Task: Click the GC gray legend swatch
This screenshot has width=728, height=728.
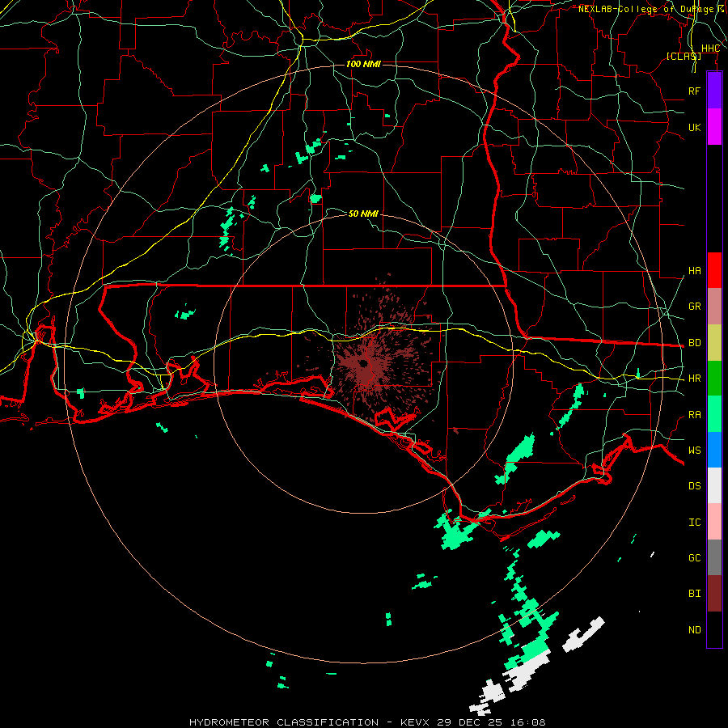Action: [714, 557]
